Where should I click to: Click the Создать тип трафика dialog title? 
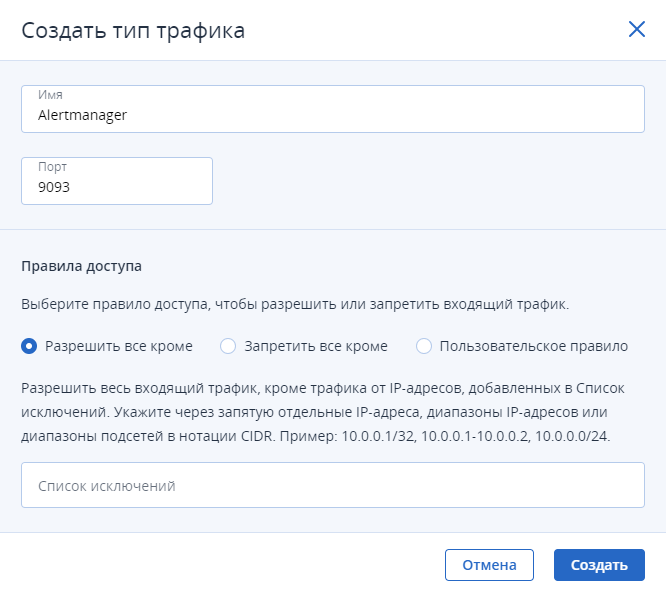coord(133,31)
